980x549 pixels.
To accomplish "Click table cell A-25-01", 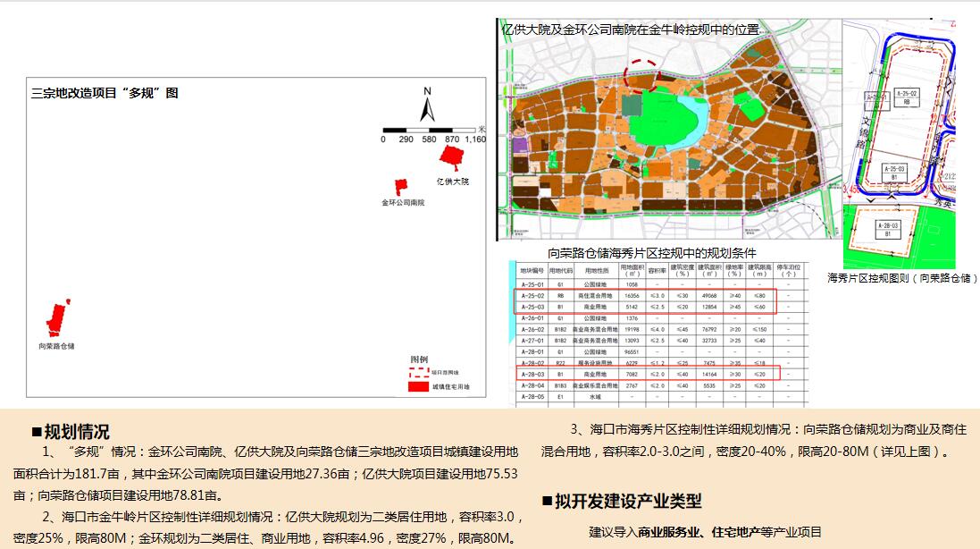I will (532, 284).
